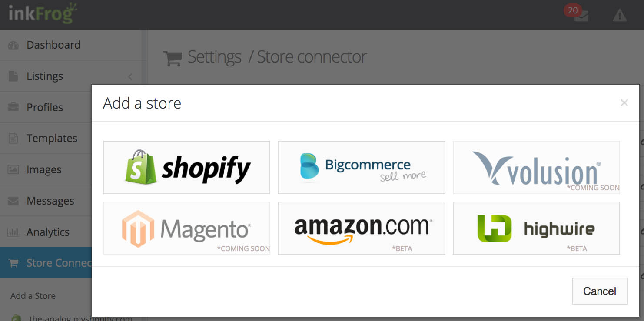Close the Add a store dialog with X
Screen dimensions: 644x321
[624, 103]
